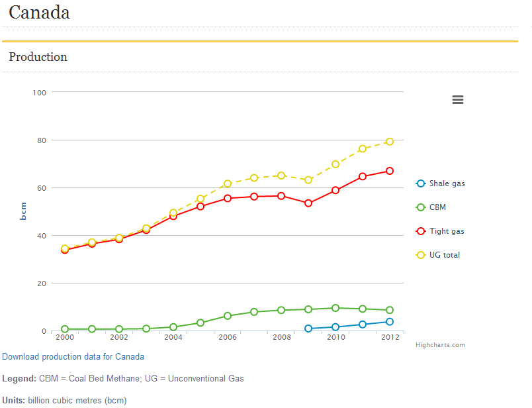Select the 2012 Tight gas data point

(x=390, y=171)
